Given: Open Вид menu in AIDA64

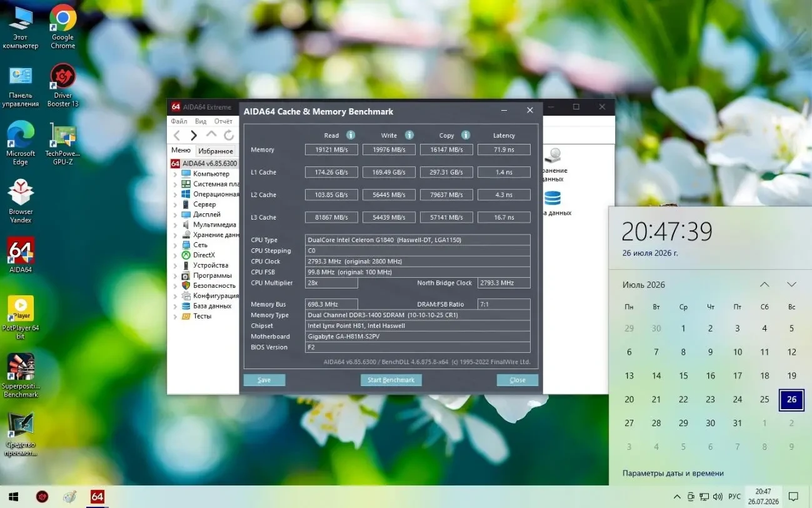Looking at the screenshot, I should [x=201, y=121].
